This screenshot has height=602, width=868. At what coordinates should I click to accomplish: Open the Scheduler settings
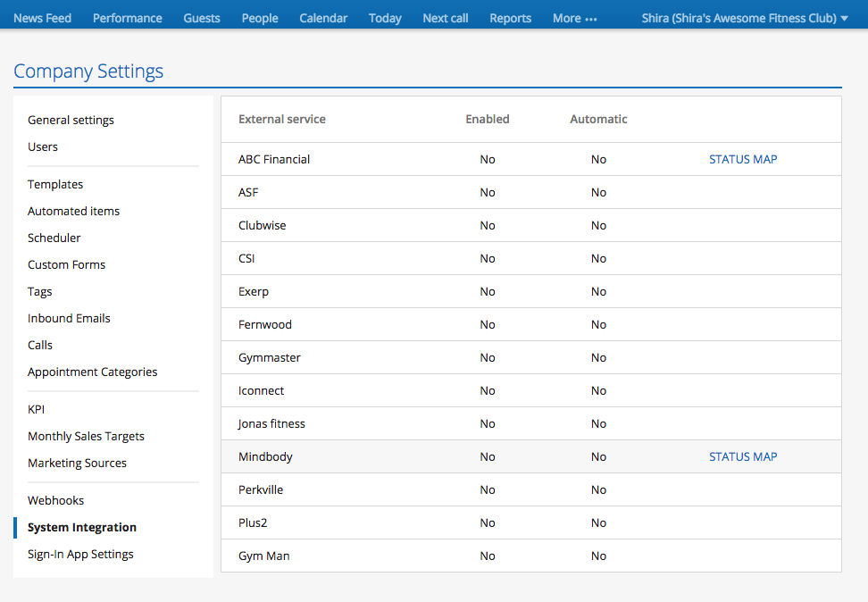tap(54, 238)
